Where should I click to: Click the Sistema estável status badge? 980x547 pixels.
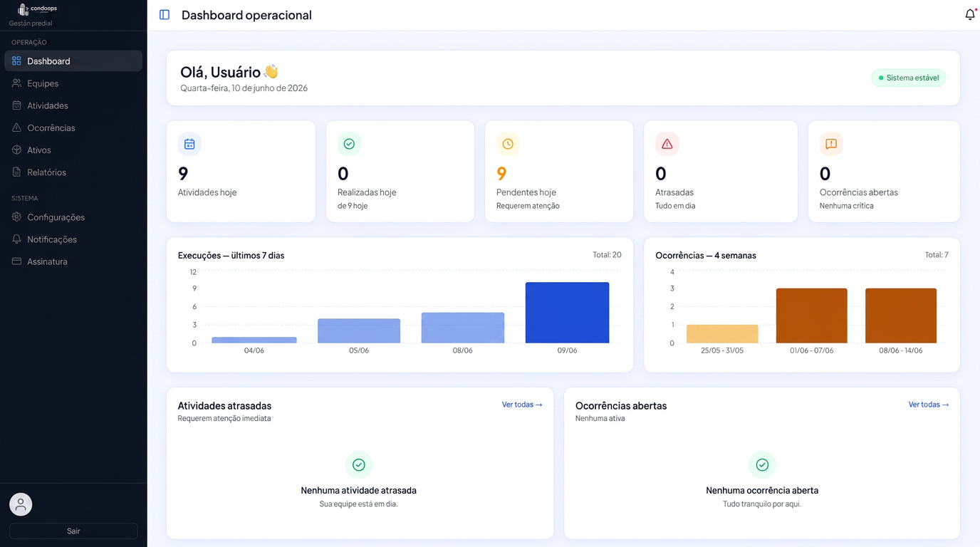click(x=909, y=78)
